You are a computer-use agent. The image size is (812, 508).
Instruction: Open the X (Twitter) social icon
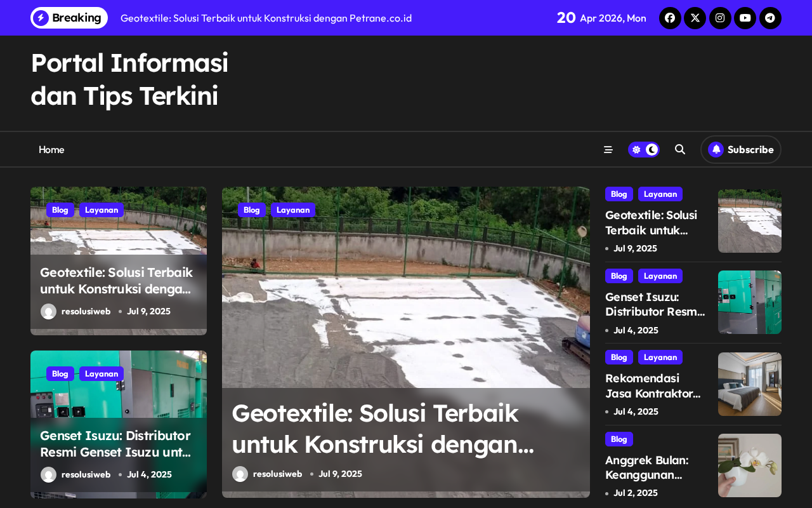pos(695,18)
